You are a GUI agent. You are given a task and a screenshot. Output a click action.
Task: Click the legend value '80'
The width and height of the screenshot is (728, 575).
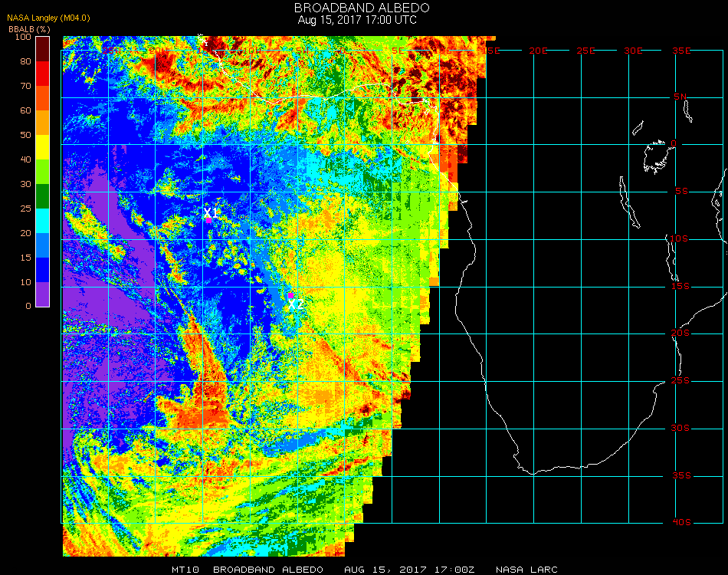(25, 61)
